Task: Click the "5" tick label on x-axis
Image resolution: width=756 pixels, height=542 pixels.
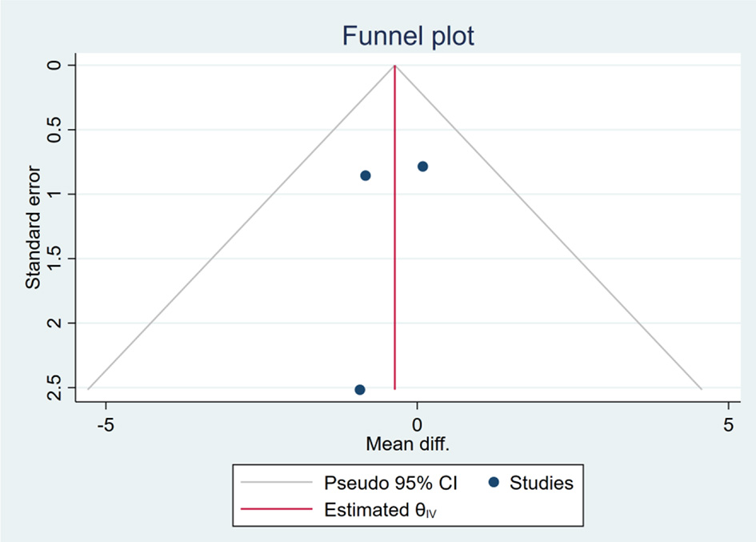Action: click(728, 424)
